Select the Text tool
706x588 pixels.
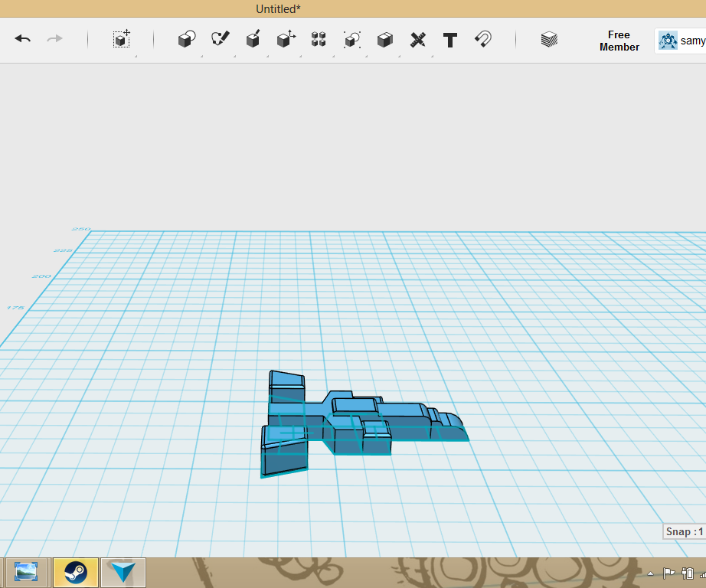[x=450, y=39]
